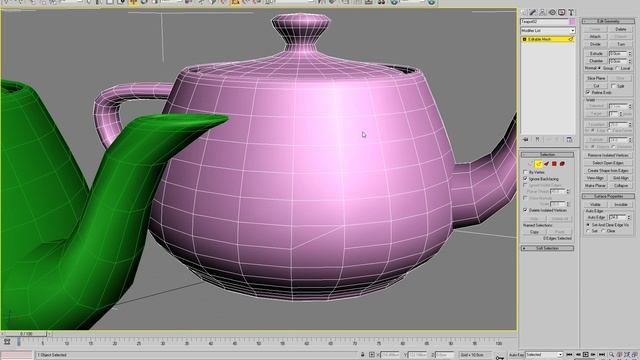This screenshot has height=360, width=640.
Task: Expand the Soft Selection rollout
Action: tap(547, 248)
